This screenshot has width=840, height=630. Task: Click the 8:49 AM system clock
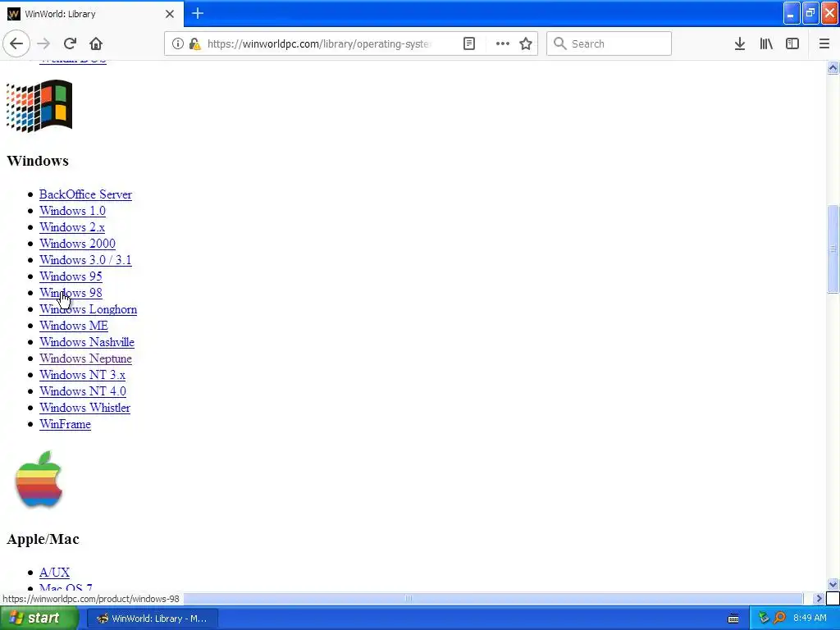tap(810, 619)
